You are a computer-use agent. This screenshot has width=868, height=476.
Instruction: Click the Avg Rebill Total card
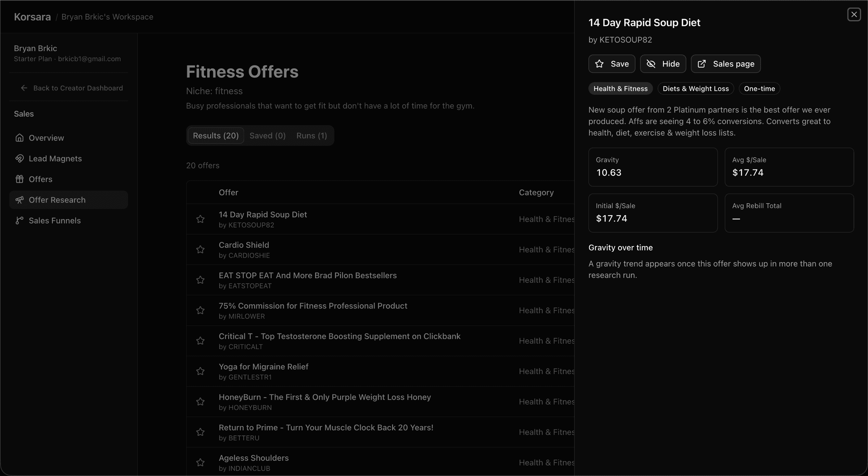tap(789, 213)
